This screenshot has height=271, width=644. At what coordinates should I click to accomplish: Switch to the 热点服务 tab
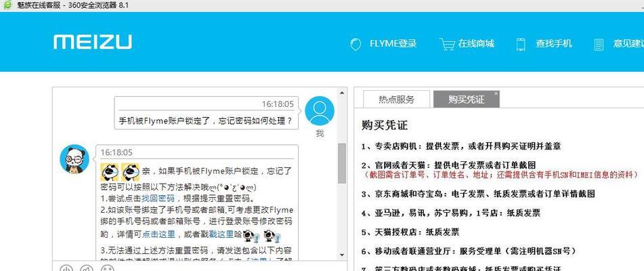(x=396, y=100)
